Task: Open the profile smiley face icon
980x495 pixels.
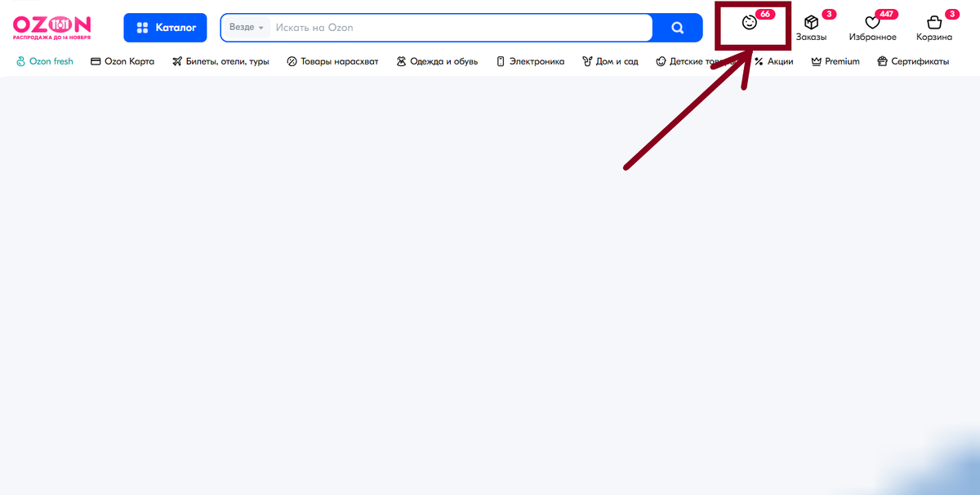Action: pos(749,24)
